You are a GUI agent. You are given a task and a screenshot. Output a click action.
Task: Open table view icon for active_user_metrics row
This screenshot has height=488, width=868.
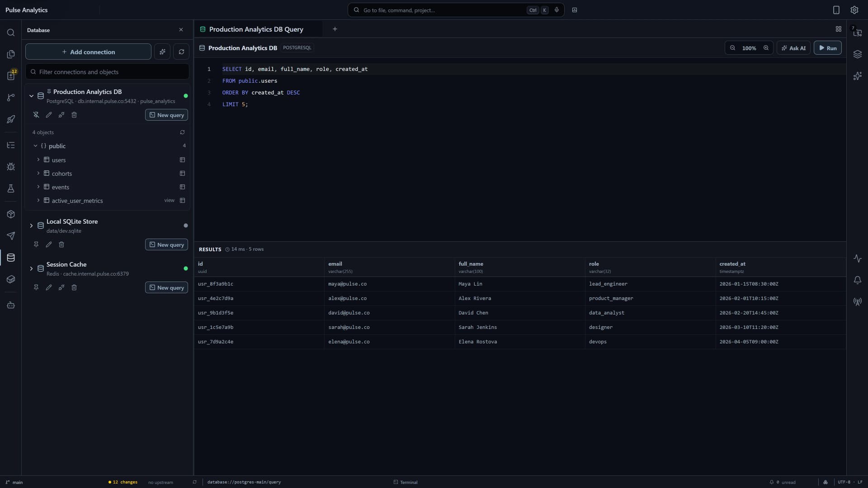click(182, 201)
